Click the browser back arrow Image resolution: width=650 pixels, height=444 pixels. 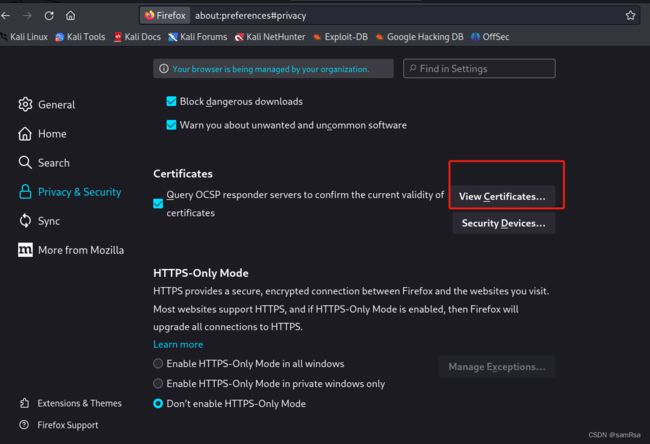pos(6,16)
